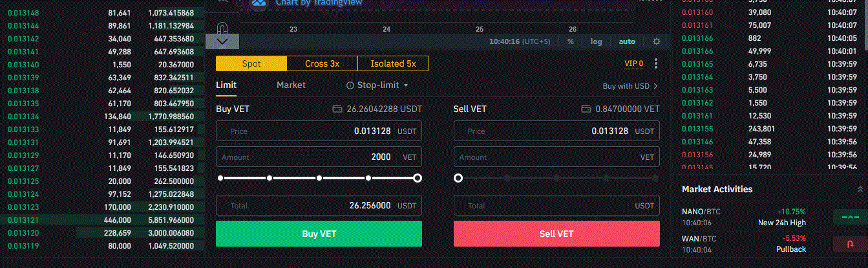The image size is (868, 268).
Task: Toggle log scale on chart
Action: (x=596, y=41)
